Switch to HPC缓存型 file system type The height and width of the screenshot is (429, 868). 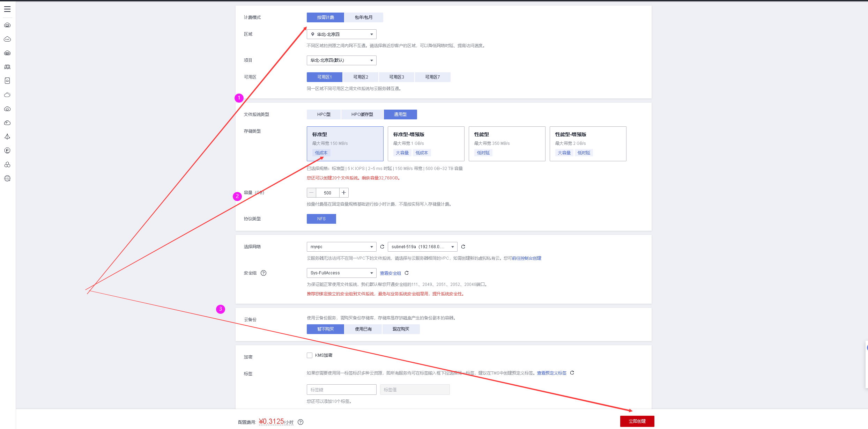[x=362, y=114]
